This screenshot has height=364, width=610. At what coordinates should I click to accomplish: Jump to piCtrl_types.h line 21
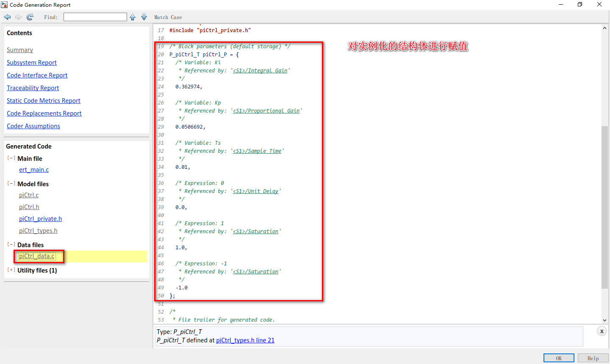tap(245, 340)
